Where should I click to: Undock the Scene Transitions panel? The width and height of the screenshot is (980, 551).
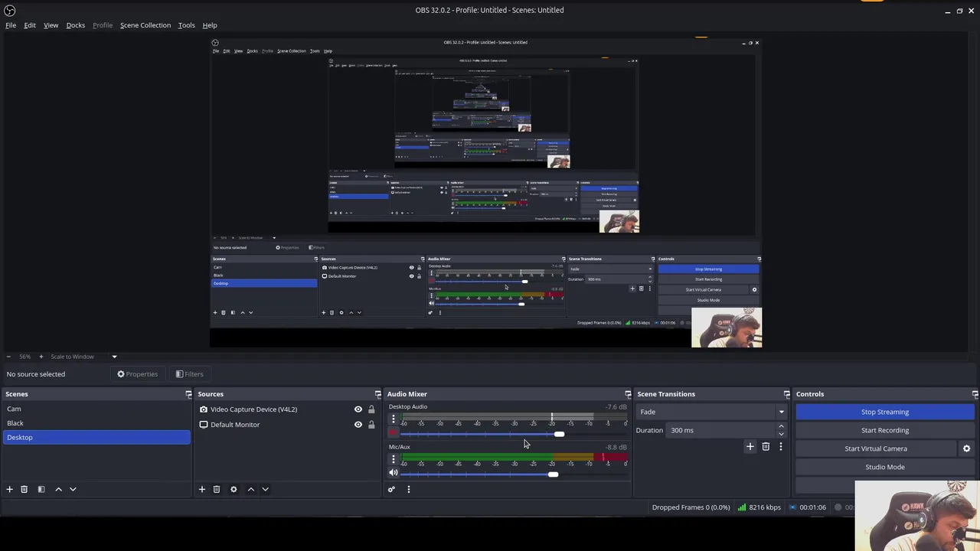[786, 394]
